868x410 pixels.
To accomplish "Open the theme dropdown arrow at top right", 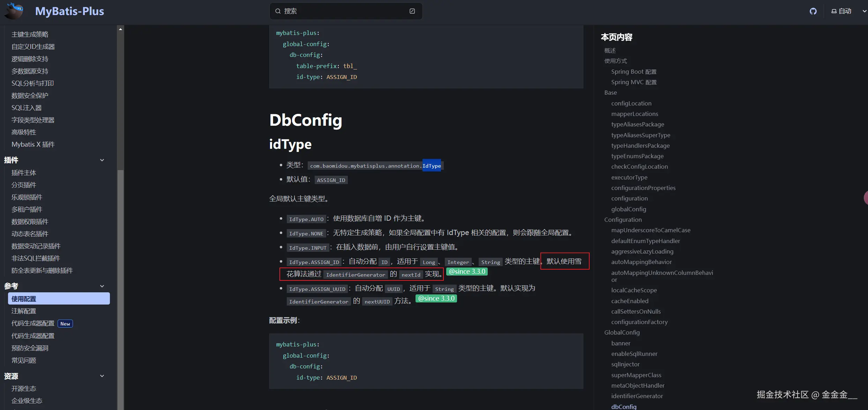I will tap(864, 11).
